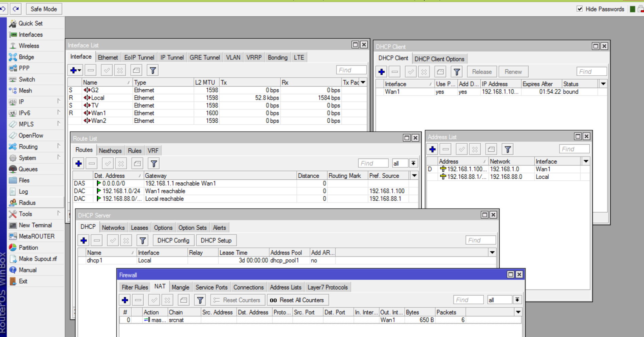The width and height of the screenshot is (644, 337).
Task: Switch to the Mangle tab in Firewall
Action: coord(180,287)
